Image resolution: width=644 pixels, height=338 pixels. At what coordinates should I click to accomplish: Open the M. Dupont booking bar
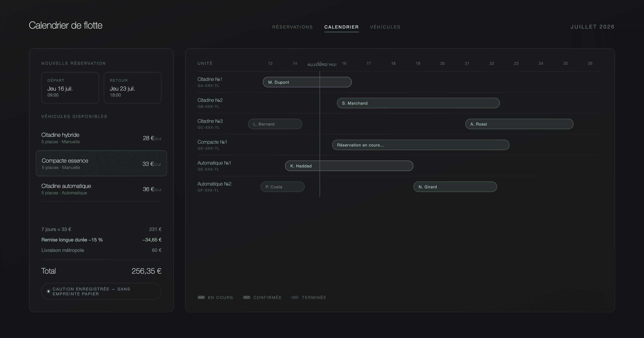pos(307,82)
